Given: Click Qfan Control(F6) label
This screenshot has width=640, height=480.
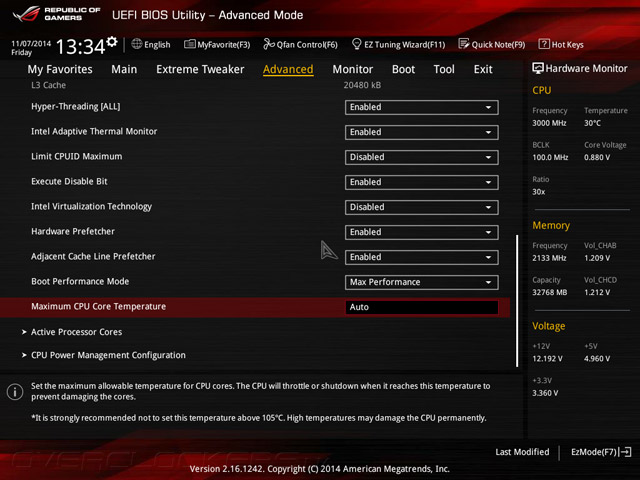Looking at the screenshot, I should pyautogui.click(x=307, y=44).
